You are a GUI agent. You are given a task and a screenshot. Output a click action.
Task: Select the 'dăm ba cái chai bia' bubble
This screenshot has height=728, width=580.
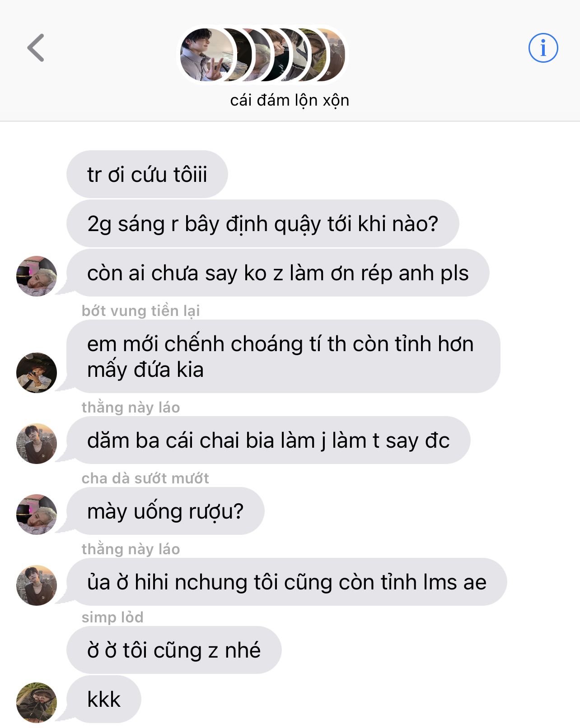268,440
